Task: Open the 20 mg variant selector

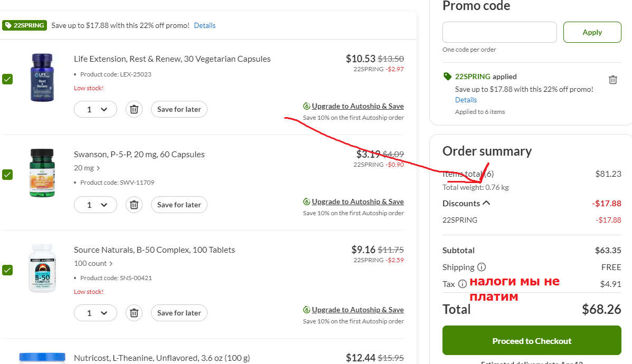Action: 87,168
